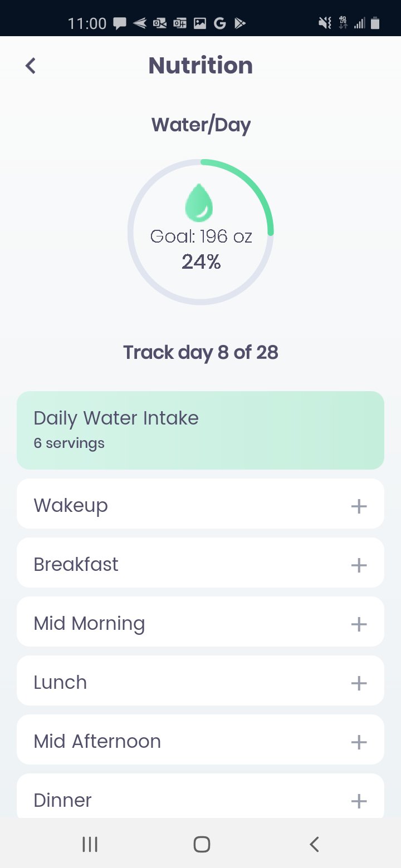
Task: Tap the Lunch row label
Action: pyautogui.click(x=60, y=683)
